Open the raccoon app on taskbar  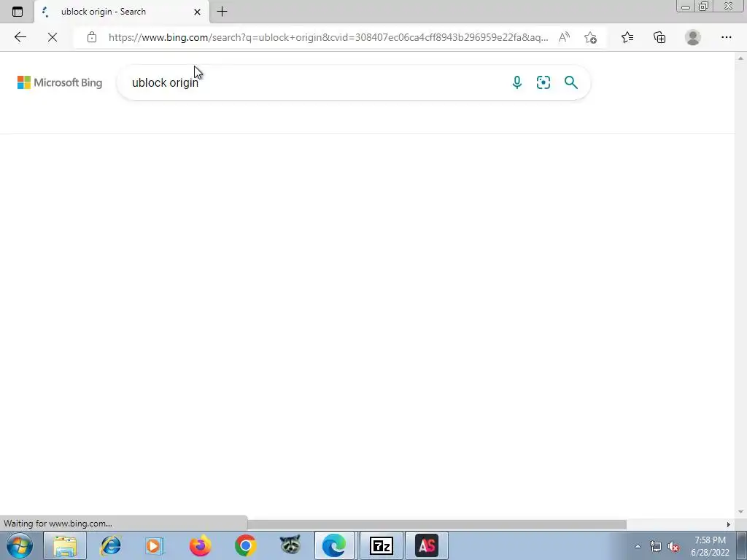point(290,545)
